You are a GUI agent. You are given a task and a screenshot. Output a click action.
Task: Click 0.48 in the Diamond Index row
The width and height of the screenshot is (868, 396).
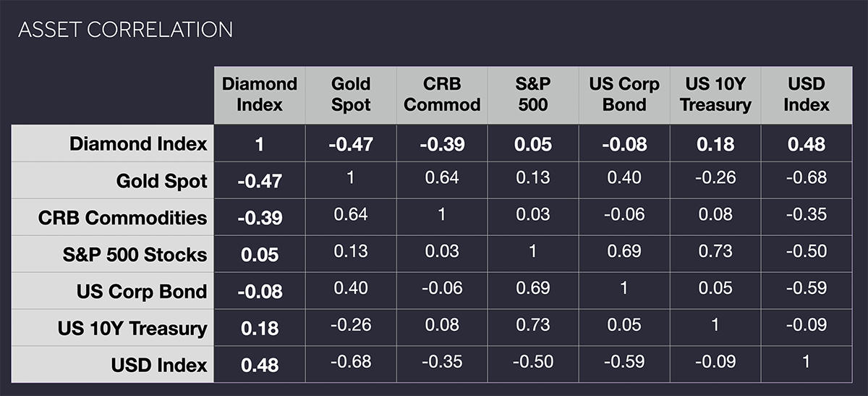click(807, 143)
